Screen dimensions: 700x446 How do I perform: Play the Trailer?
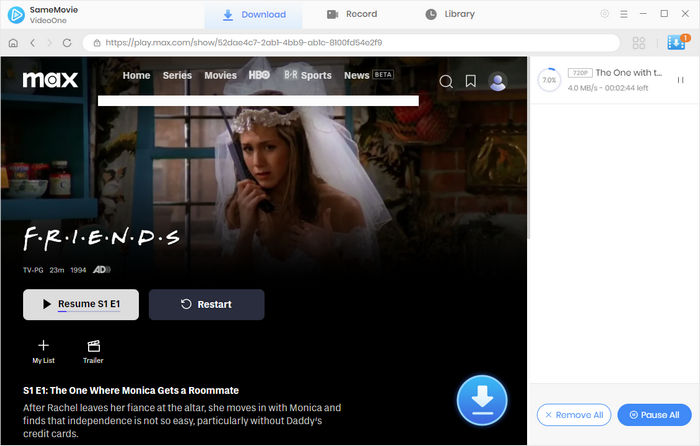pos(93,351)
